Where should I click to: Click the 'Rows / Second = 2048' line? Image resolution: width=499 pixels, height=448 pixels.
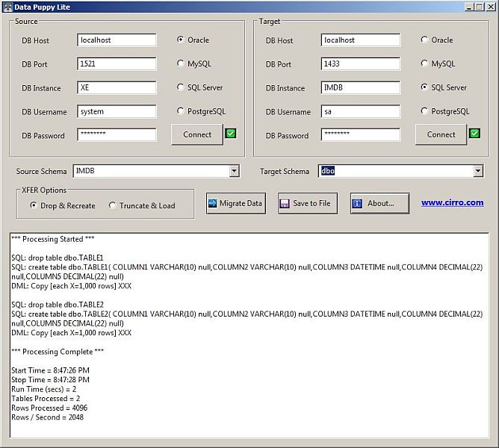click(x=47, y=417)
